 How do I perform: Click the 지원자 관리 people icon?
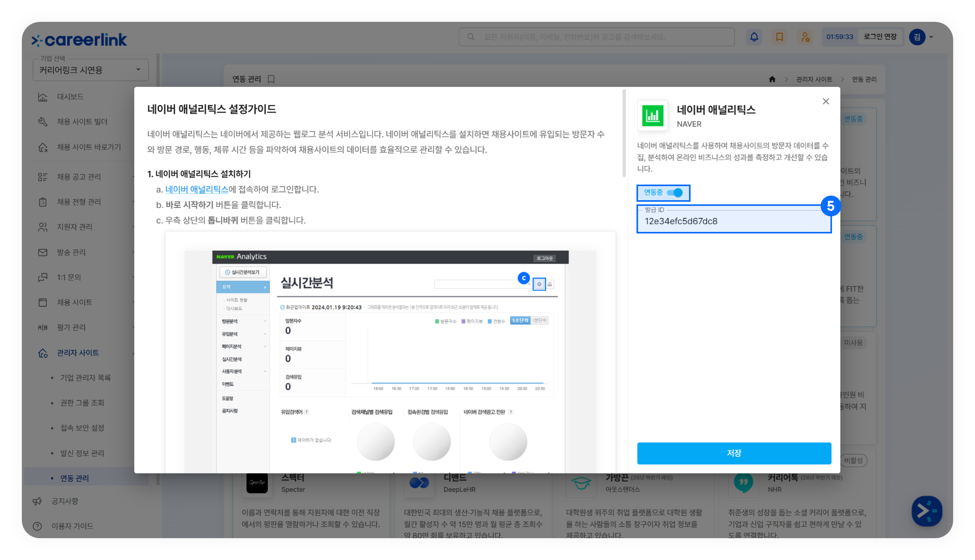point(43,227)
